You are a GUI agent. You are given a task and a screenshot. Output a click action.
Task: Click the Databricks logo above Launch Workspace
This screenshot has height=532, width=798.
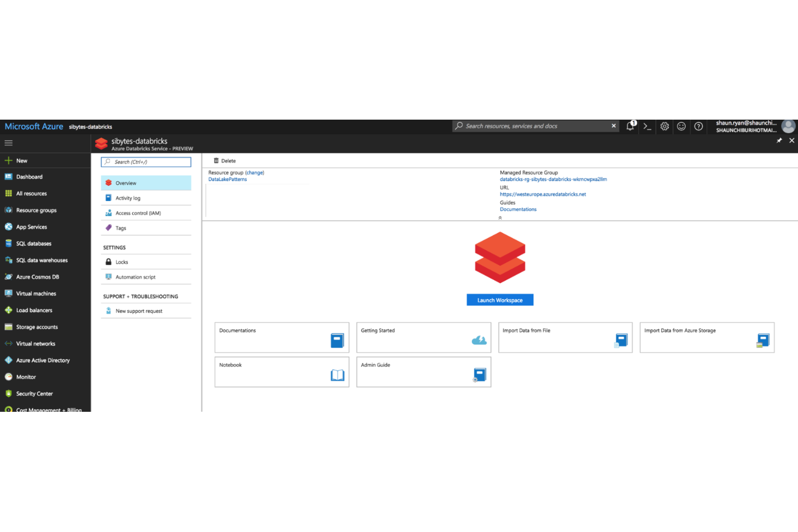coord(500,258)
